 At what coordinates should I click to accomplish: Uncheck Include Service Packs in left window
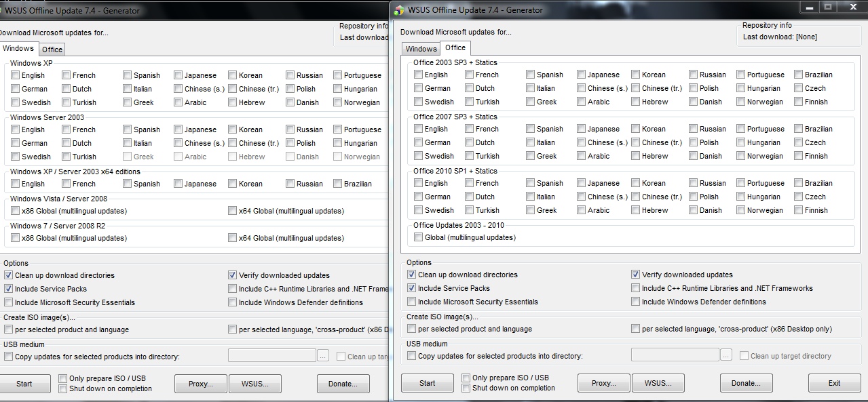(9, 289)
